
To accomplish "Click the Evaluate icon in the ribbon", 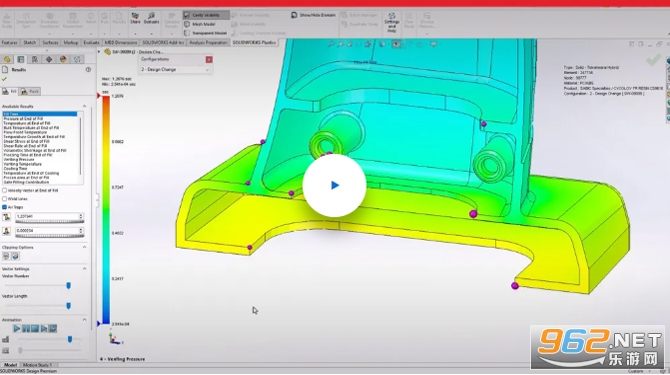I will point(151,18).
